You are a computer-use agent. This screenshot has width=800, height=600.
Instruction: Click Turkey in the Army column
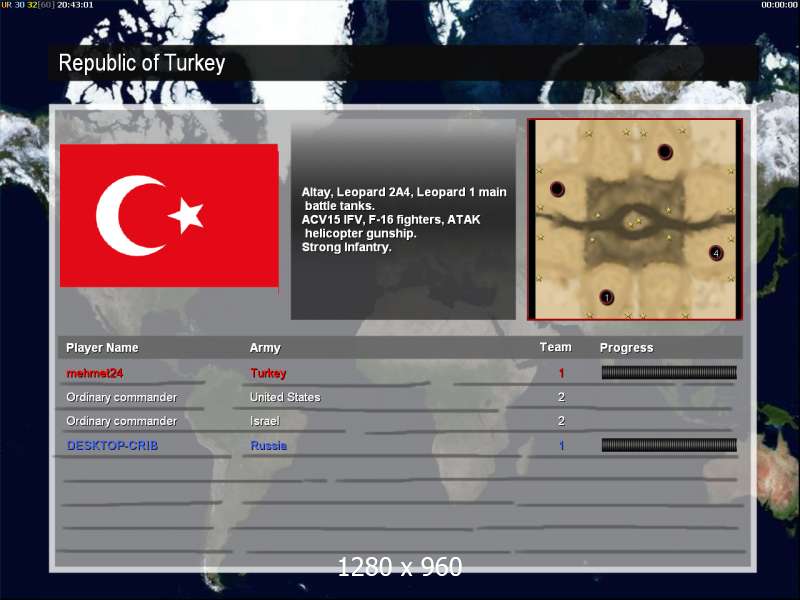pos(268,373)
